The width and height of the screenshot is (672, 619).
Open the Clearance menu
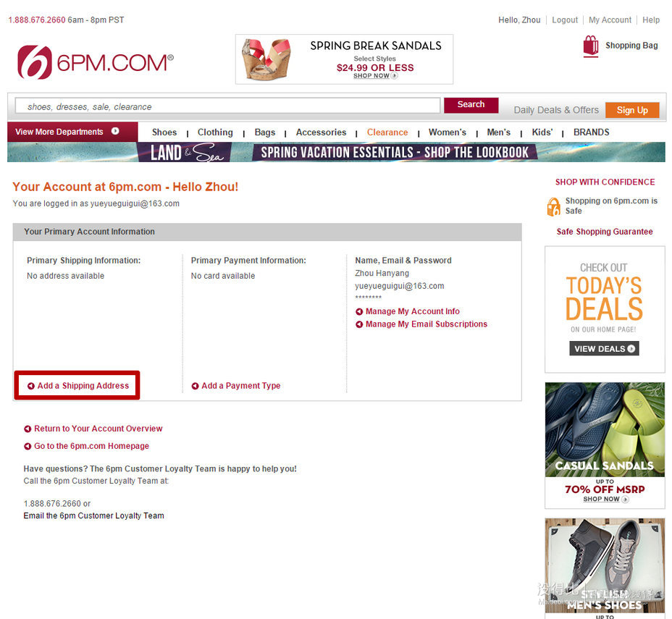tap(387, 132)
